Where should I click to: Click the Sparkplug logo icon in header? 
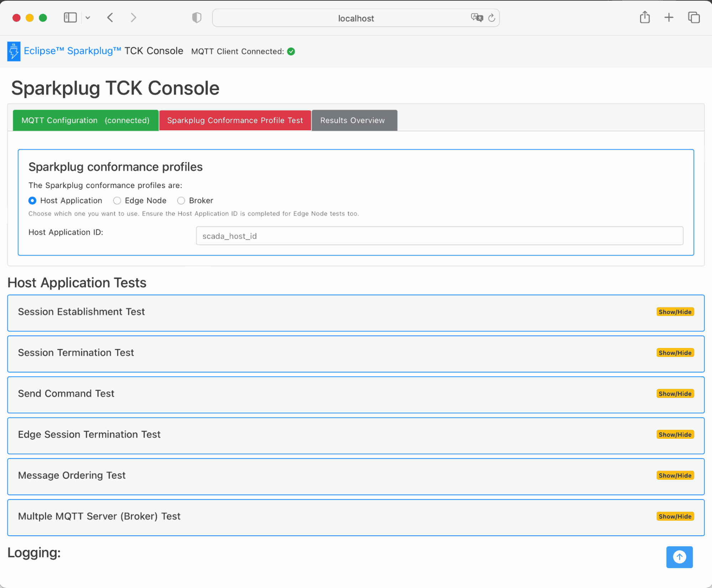coord(14,51)
